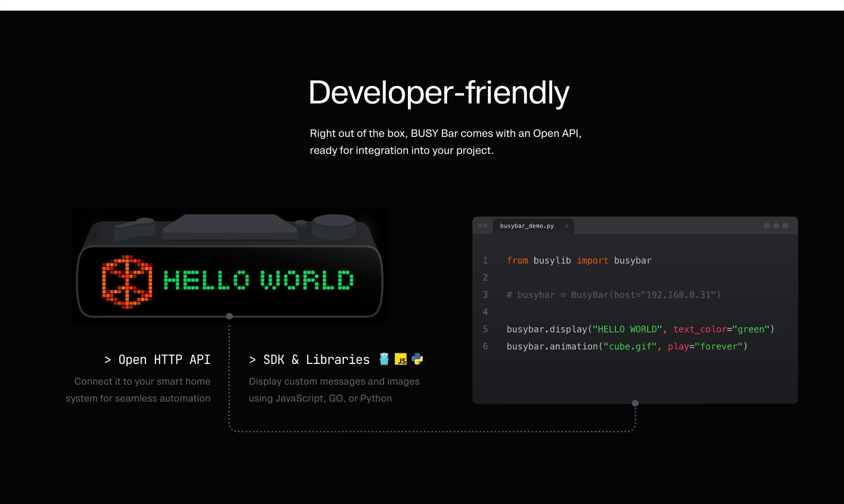Click the connector dot below code editor
Screen dimensions: 844x504
(x=635, y=403)
